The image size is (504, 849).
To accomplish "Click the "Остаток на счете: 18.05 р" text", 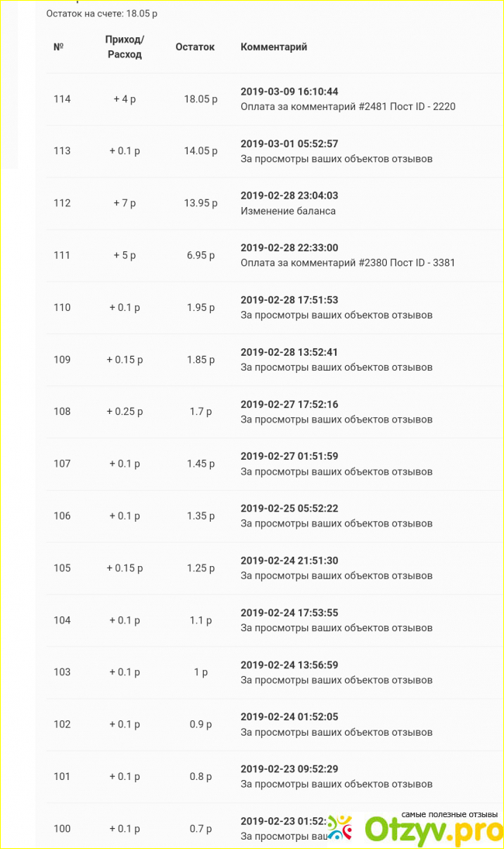I will [101, 13].
